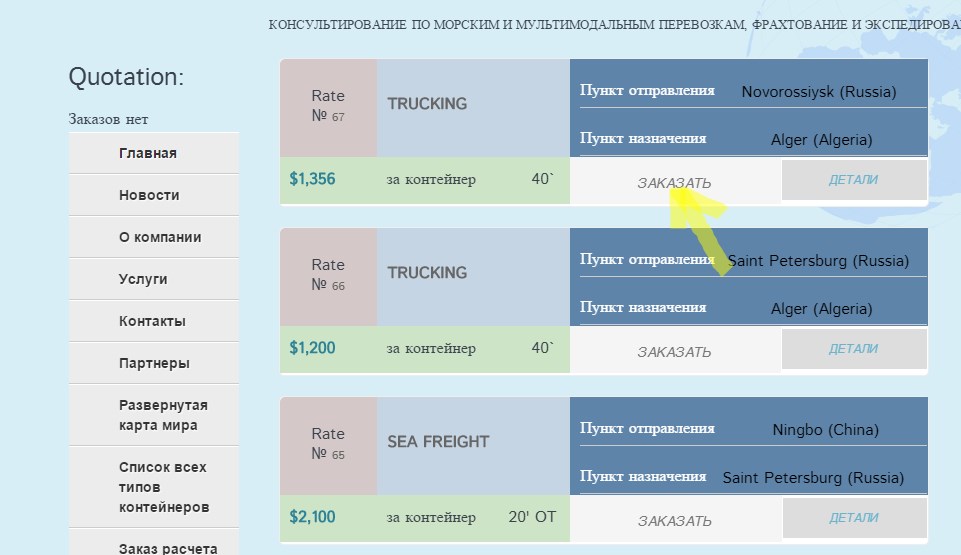Order the $1,200 trucking rate

(674, 352)
